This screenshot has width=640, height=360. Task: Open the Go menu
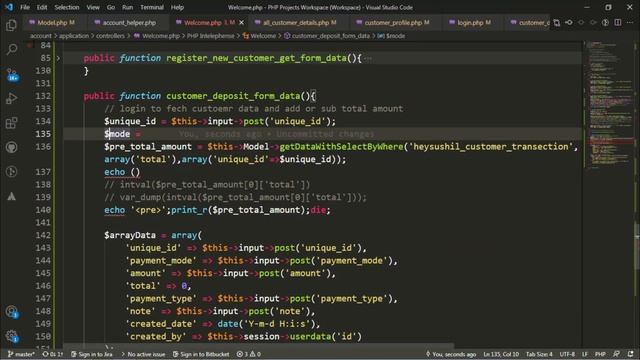tap(111, 7)
